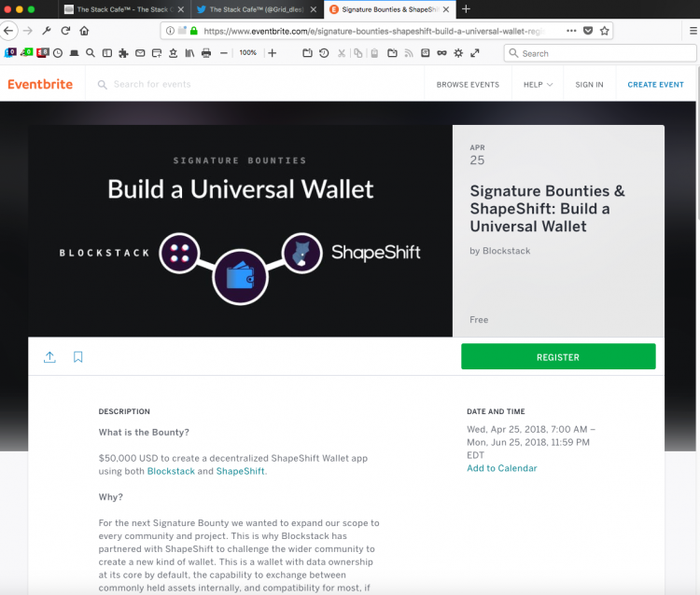The width and height of the screenshot is (700, 595).
Task: Zoom in with the plus button
Action: click(273, 53)
